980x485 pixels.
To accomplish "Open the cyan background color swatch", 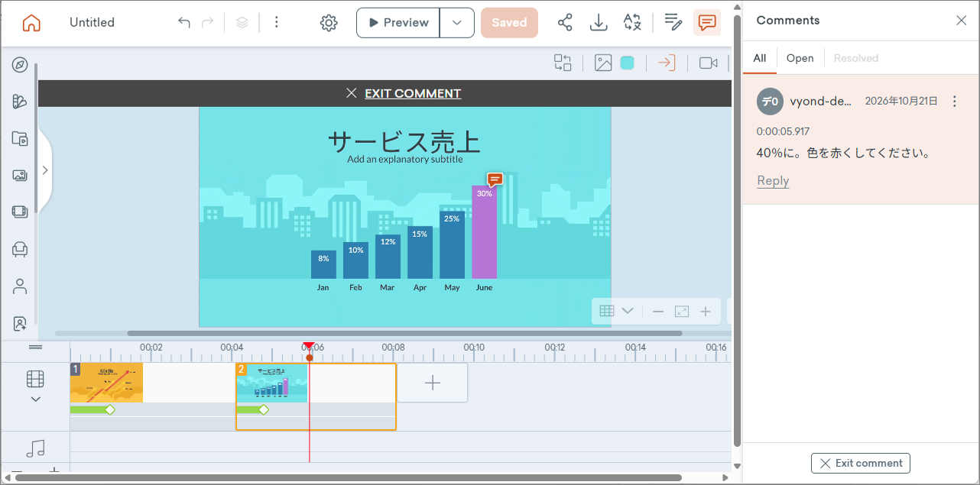I will (x=628, y=63).
